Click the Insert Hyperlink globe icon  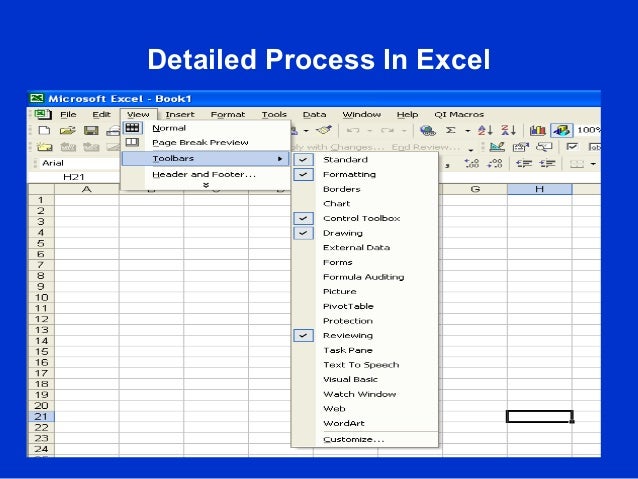coord(428,130)
